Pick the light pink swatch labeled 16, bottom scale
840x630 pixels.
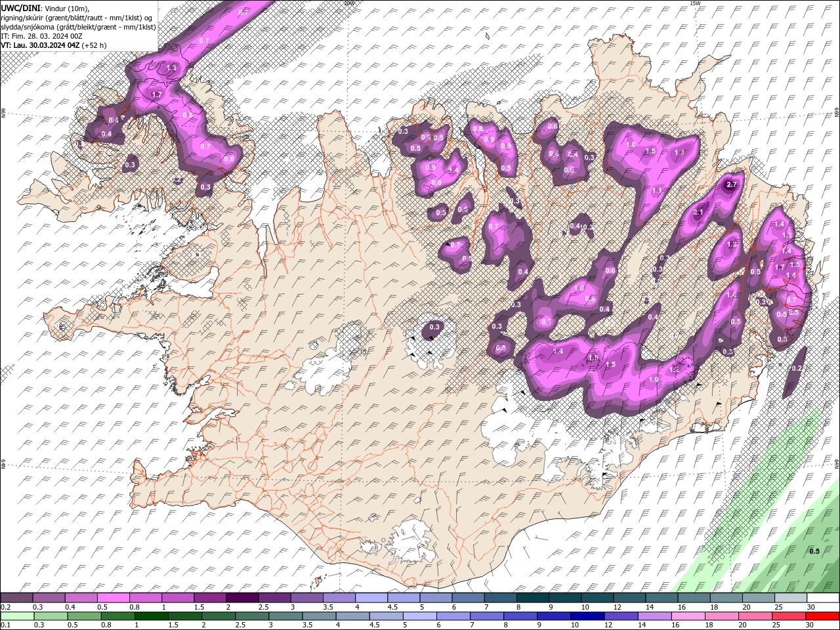pyautogui.click(x=689, y=616)
